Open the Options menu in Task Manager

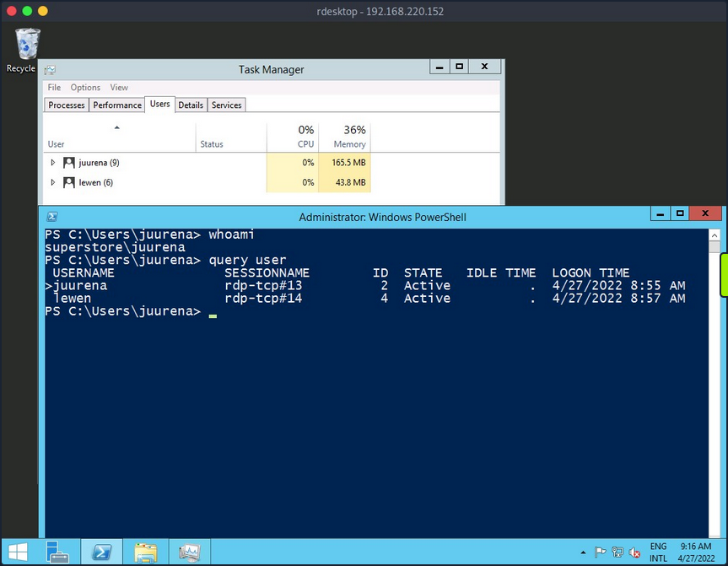click(85, 87)
